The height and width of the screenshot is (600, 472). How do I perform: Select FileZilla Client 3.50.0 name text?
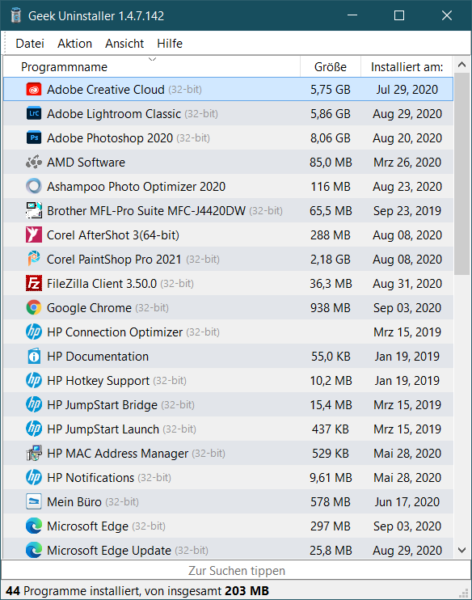(x=102, y=284)
